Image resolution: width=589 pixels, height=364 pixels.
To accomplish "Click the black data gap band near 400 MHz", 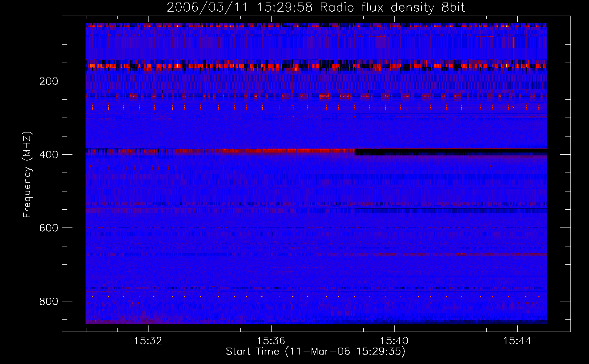I will click(451, 152).
